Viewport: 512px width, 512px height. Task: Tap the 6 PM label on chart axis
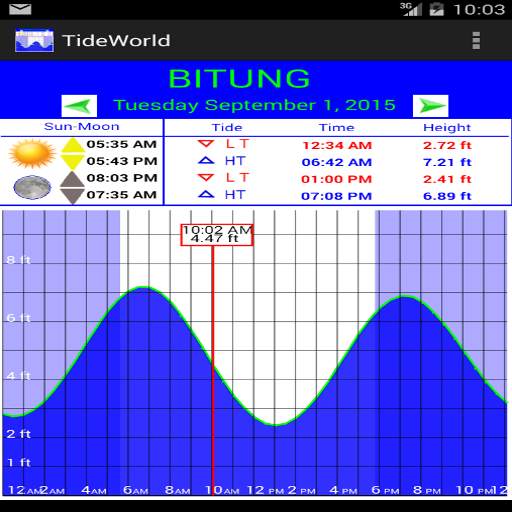(385, 490)
